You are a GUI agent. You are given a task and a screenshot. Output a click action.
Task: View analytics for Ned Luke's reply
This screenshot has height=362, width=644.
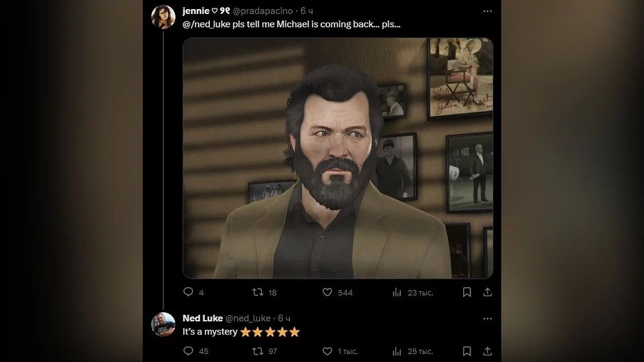(397, 351)
